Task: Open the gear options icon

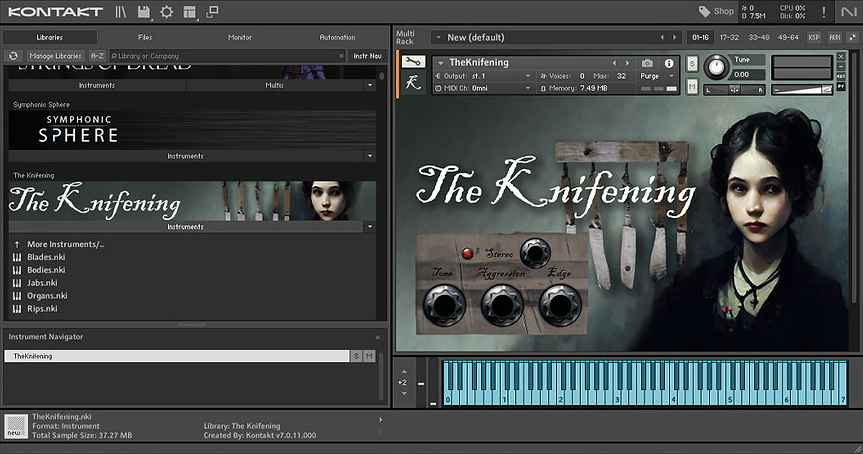Action: (x=167, y=12)
